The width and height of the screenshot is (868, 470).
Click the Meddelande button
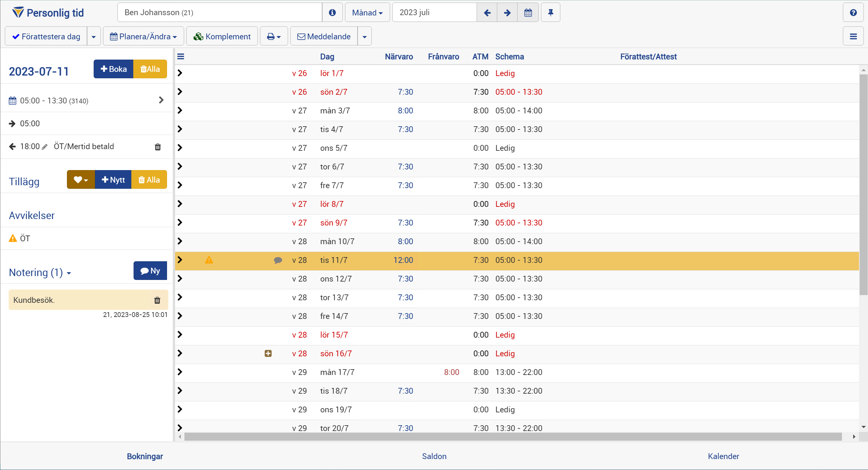pyautogui.click(x=324, y=36)
